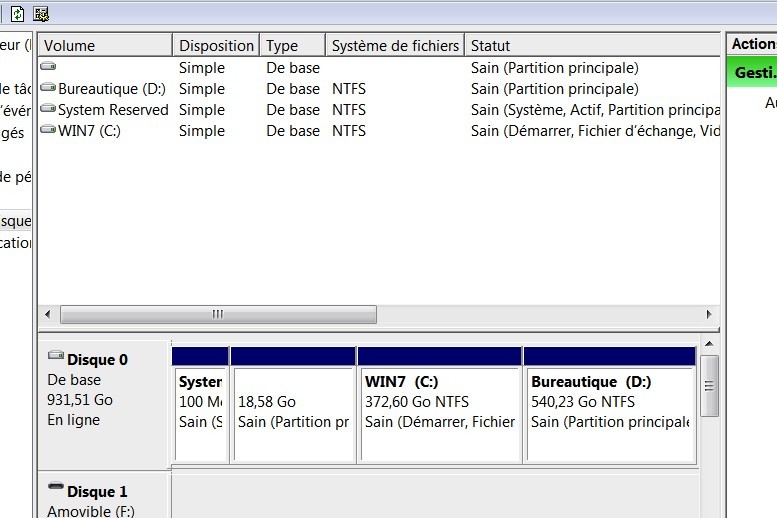Image resolution: width=777 pixels, height=518 pixels.
Task: Sort the list by Volume column
Action: [x=105, y=45]
